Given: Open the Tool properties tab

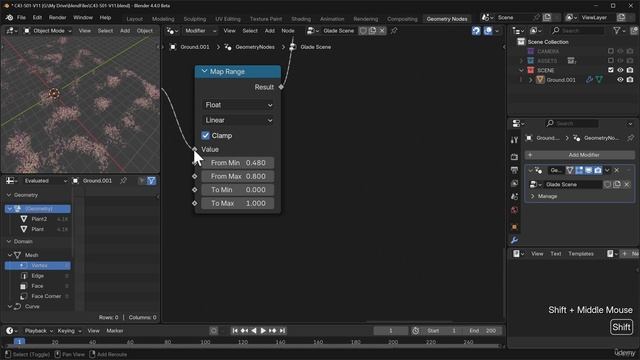Looking at the screenshot, I should (514, 140).
